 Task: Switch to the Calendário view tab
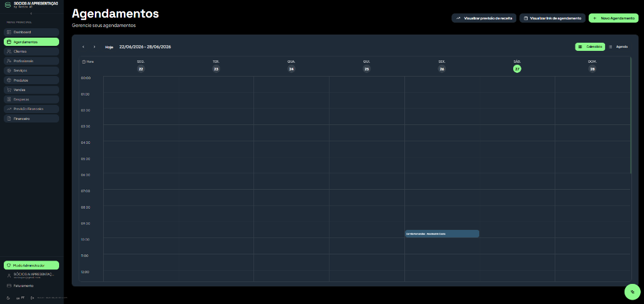590,46
